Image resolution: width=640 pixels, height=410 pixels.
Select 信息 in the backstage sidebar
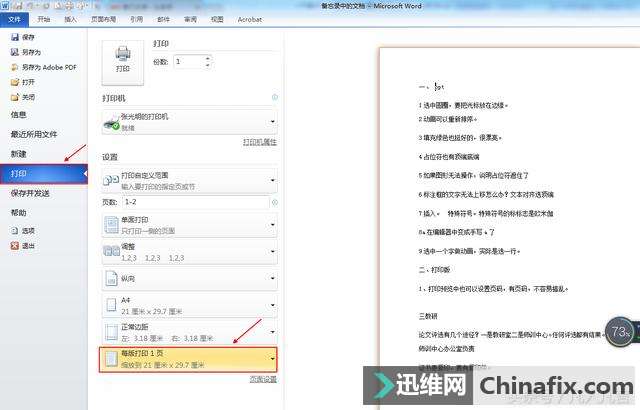tap(18, 115)
